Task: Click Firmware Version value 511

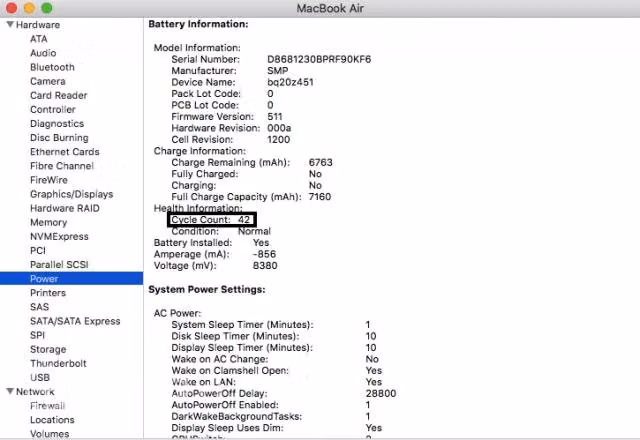Action: coord(275,116)
